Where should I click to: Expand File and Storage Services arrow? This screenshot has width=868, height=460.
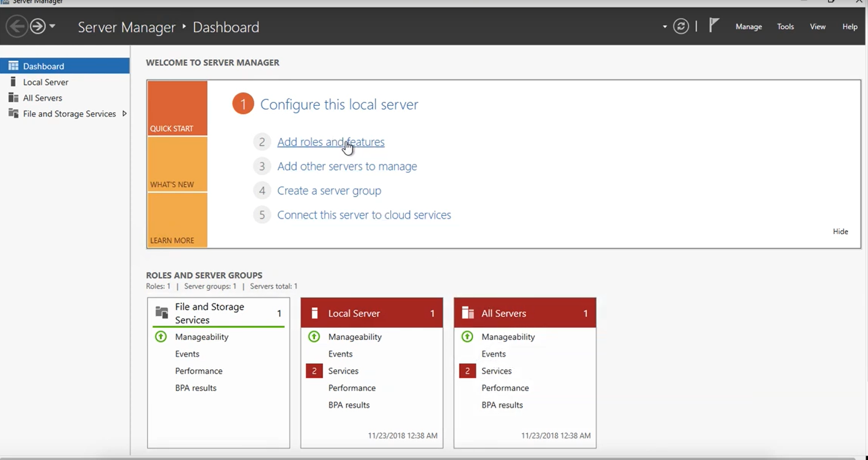point(124,114)
